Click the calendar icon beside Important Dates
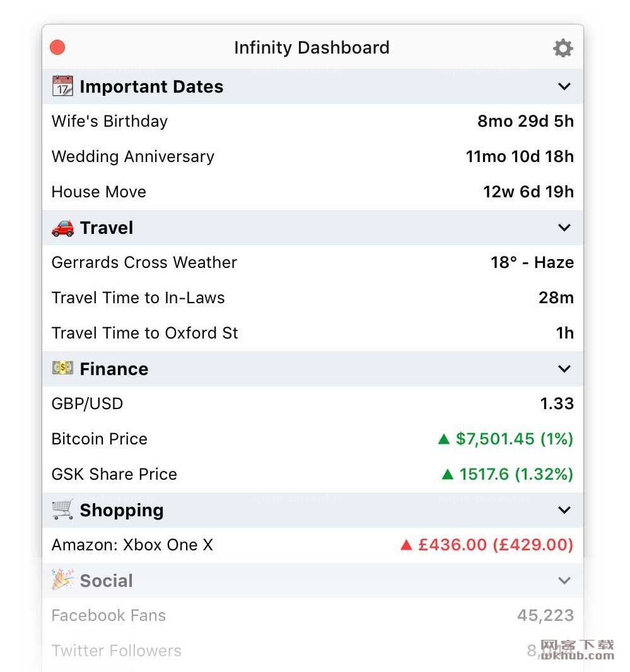Viewport: 630px width, 672px height. click(62, 86)
